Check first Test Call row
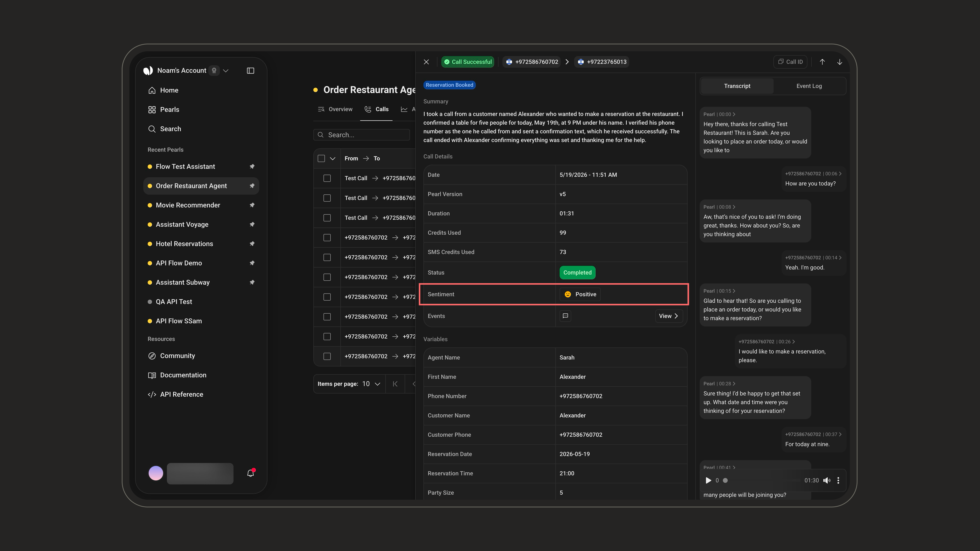 click(x=327, y=178)
